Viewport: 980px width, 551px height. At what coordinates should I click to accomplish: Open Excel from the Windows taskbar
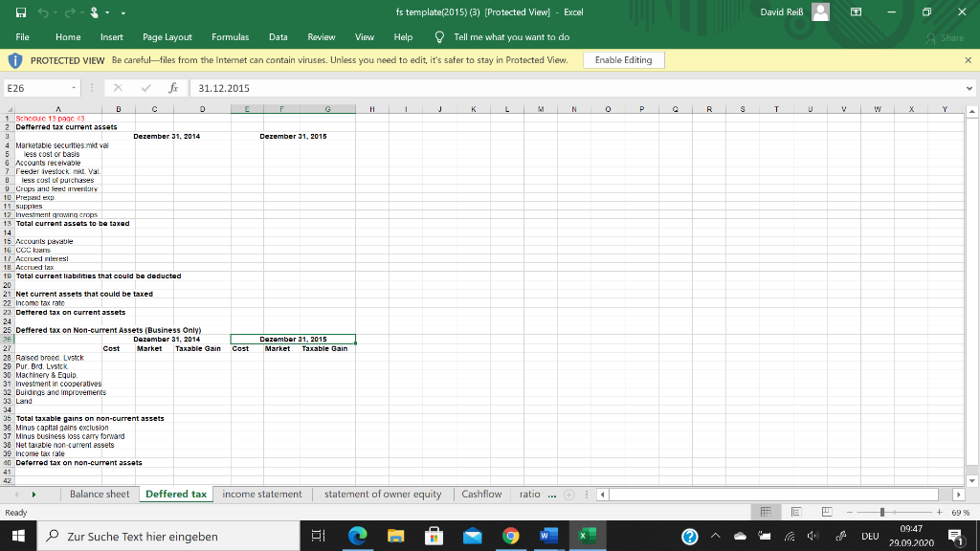[x=590, y=537]
